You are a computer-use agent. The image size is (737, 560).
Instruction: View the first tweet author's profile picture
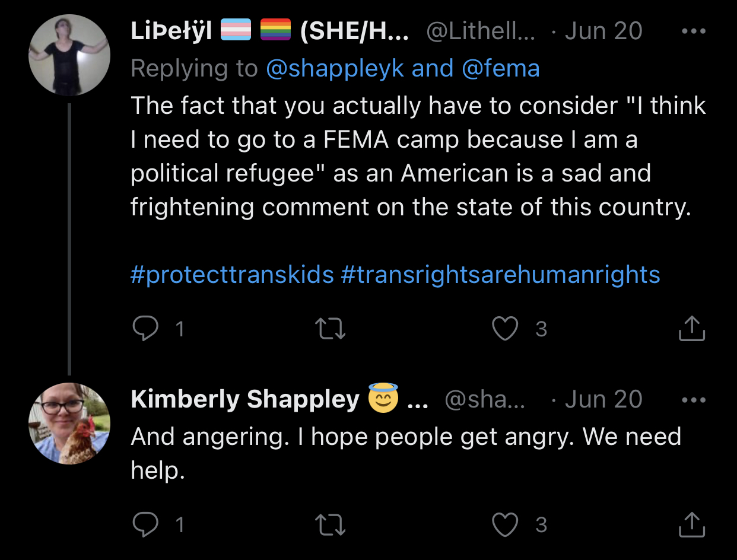pos(69,55)
